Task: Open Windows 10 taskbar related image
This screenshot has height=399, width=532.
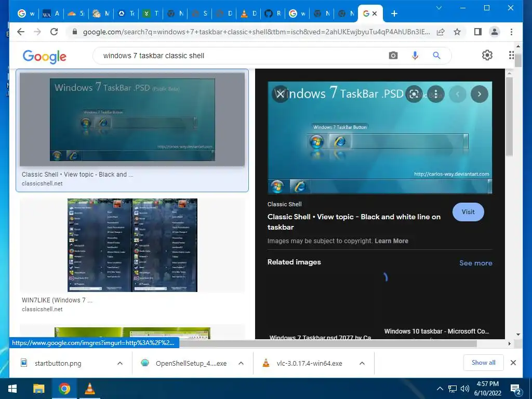Action: [x=436, y=331]
